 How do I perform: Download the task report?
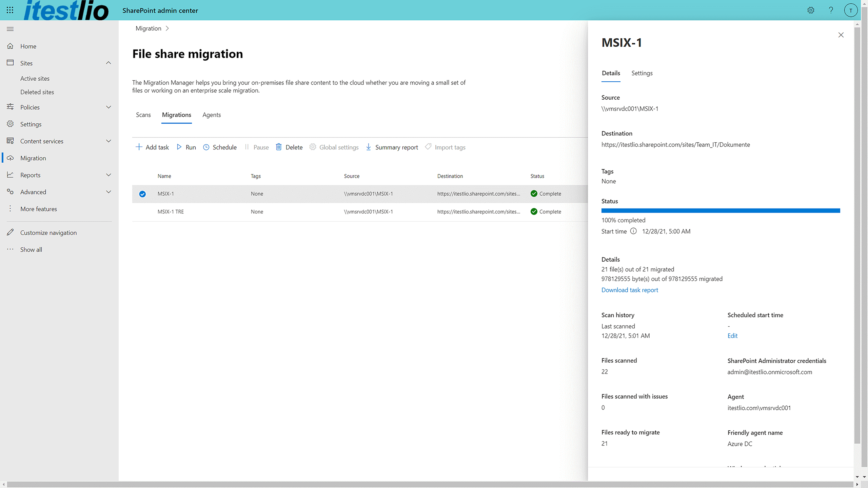pyautogui.click(x=629, y=290)
